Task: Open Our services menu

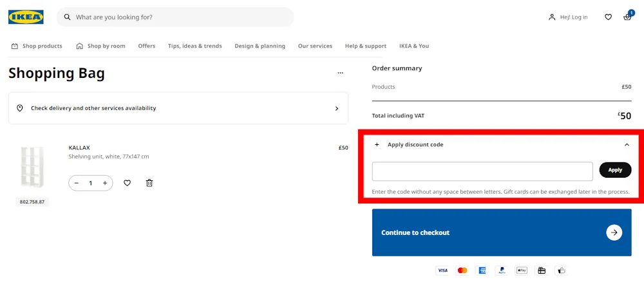Action: click(315, 46)
